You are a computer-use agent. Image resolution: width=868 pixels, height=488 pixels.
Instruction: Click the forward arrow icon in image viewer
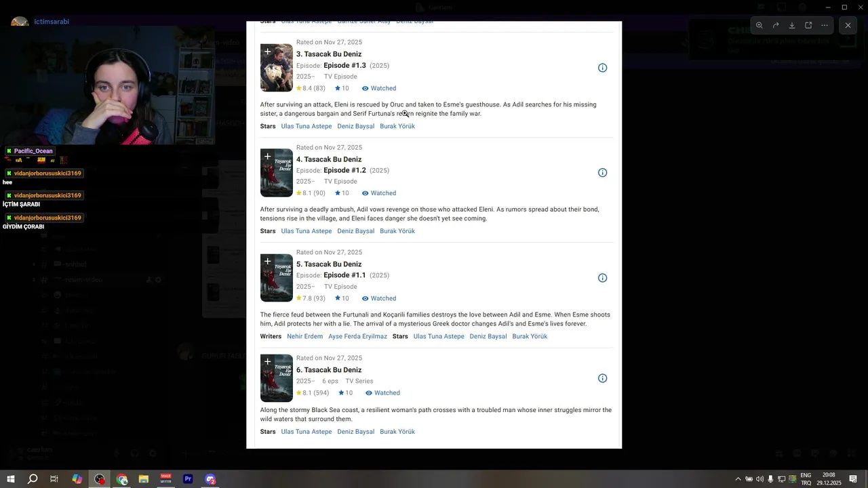[776, 25]
